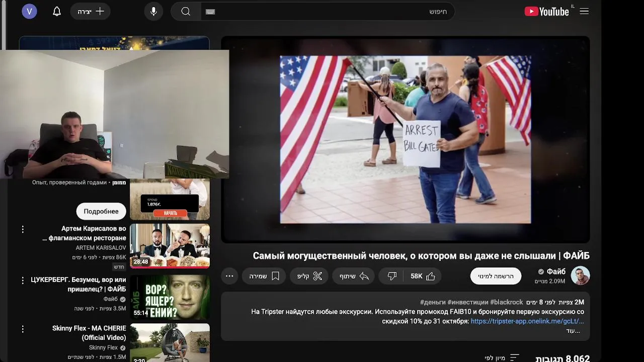Click the 8,062 comments count heading
644x362 pixels.
click(562, 358)
